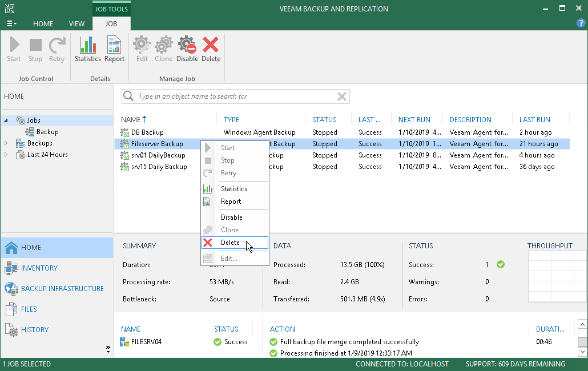This screenshot has width=588, height=371.
Task: Click the Retry job ribbon icon
Action: click(57, 49)
